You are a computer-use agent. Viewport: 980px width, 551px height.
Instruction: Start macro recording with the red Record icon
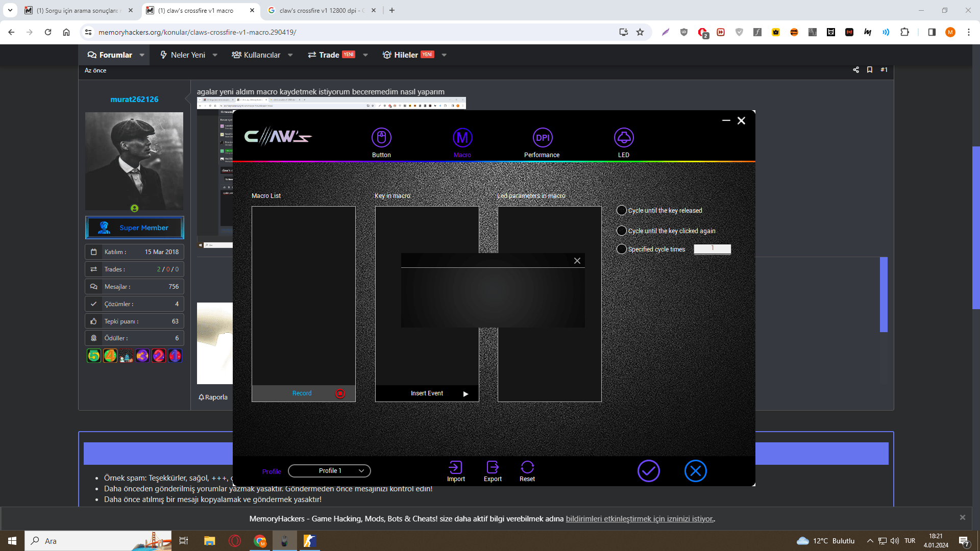(x=340, y=393)
